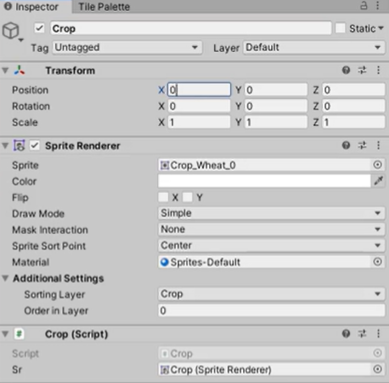Viewport: 389px width, 383px height.
Task: Click the GameObject name field Crop
Action: point(191,28)
